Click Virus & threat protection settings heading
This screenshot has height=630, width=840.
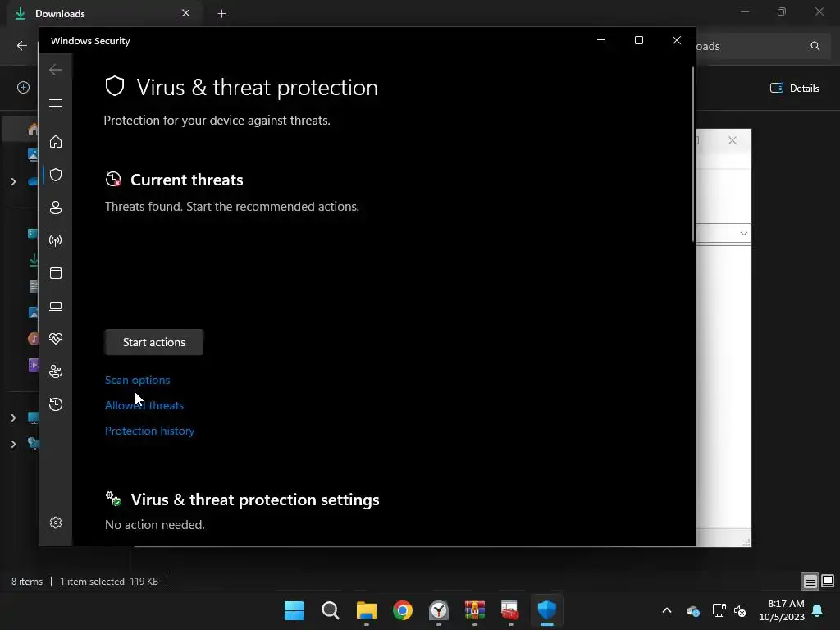coord(255,500)
